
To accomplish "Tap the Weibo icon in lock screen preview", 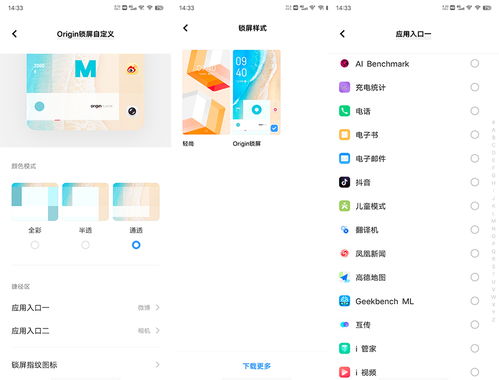I will tap(132, 70).
